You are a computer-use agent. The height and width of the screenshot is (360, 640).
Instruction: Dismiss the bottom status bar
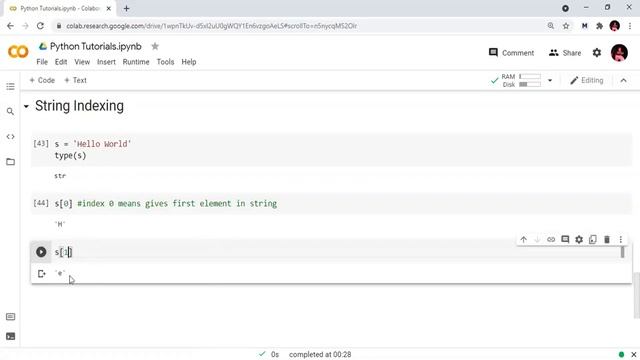point(633,354)
